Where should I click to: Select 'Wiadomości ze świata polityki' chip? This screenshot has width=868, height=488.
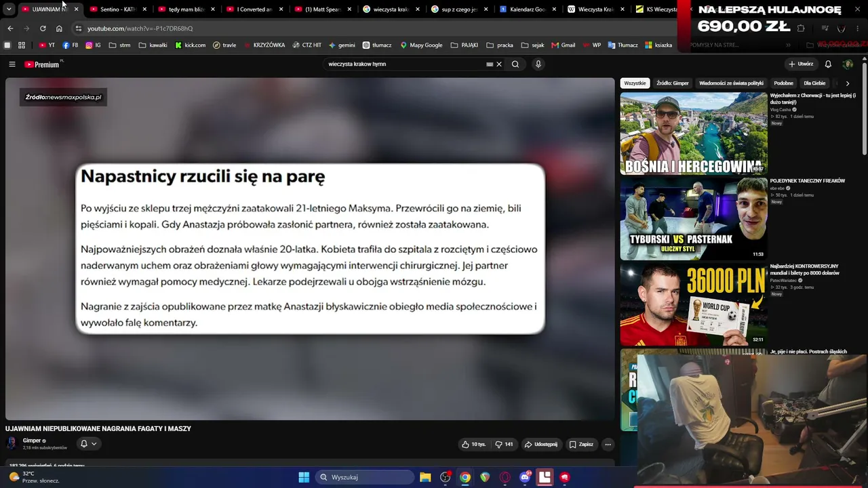pos(731,83)
